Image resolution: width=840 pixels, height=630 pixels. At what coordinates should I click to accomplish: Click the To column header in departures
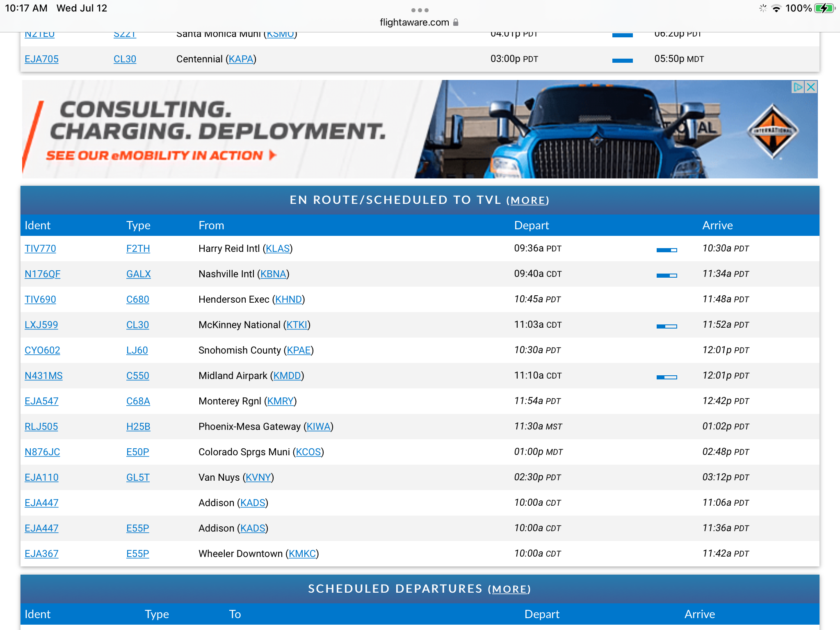point(235,614)
